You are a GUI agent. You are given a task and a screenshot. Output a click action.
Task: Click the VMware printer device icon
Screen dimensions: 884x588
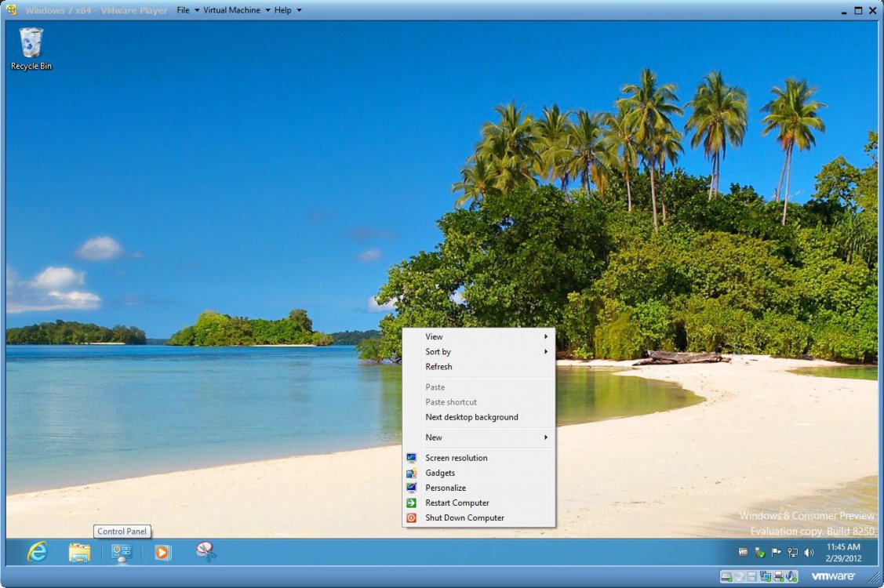(778, 576)
